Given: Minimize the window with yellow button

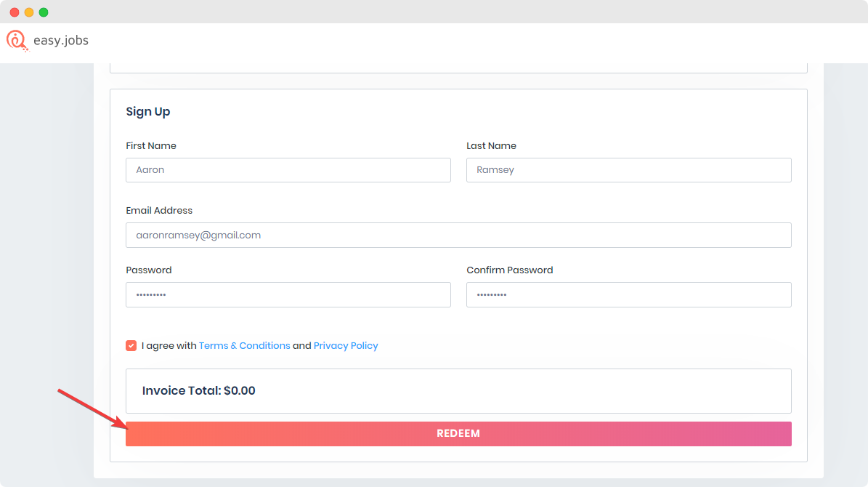Looking at the screenshot, I should point(29,12).
